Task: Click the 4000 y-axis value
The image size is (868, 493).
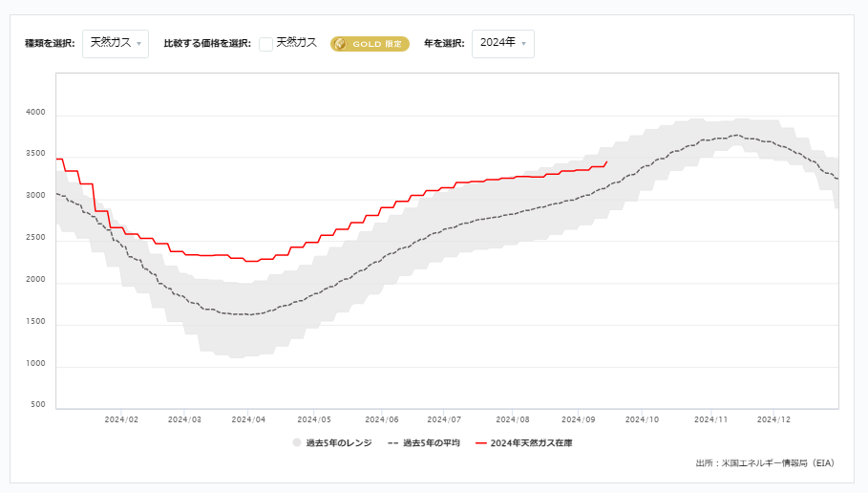Action: 35,112
